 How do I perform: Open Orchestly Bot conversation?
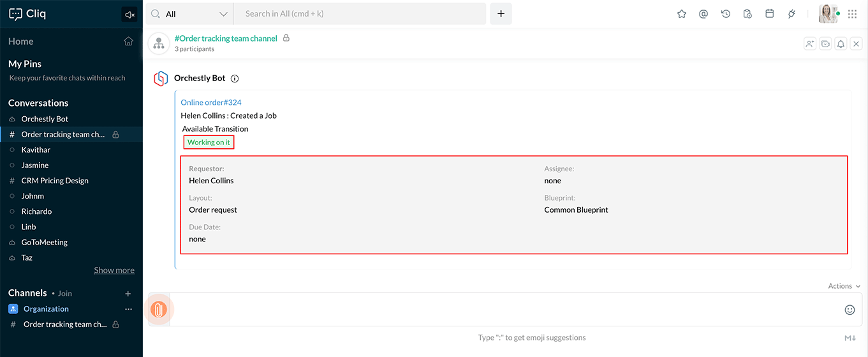(x=45, y=119)
